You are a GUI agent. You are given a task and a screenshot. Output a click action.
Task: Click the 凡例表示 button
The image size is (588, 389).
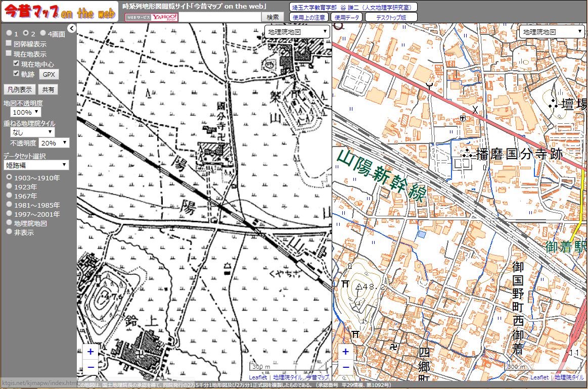tap(20, 89)
